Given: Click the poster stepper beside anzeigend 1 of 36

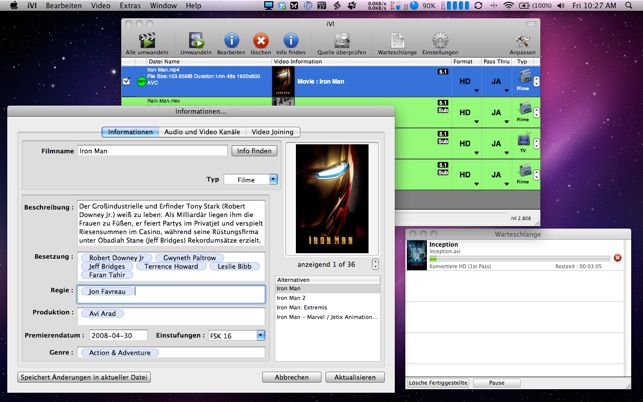Looking at the screenshot, I should pyautogui.click(x=375, y=264).
